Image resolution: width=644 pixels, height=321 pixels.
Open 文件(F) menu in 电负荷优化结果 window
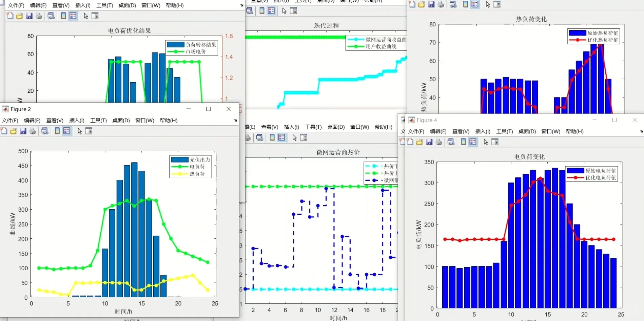click(x=16, y=5)
